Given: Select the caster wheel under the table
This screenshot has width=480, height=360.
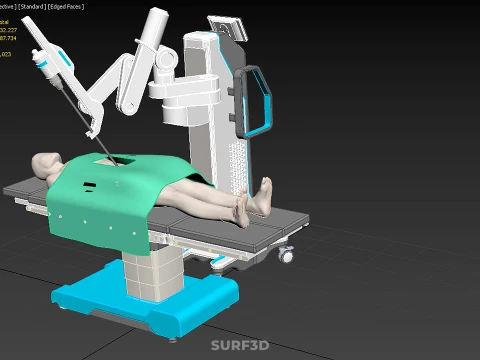Looking at the screenshot, I should [286, 254].
